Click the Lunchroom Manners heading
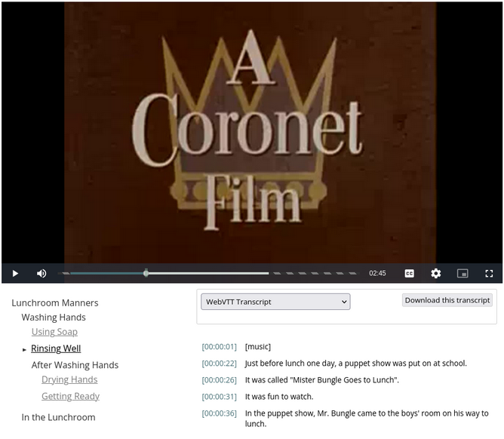Screen dimensions: 504x439 pyautogui.click(x=55, y=302)
